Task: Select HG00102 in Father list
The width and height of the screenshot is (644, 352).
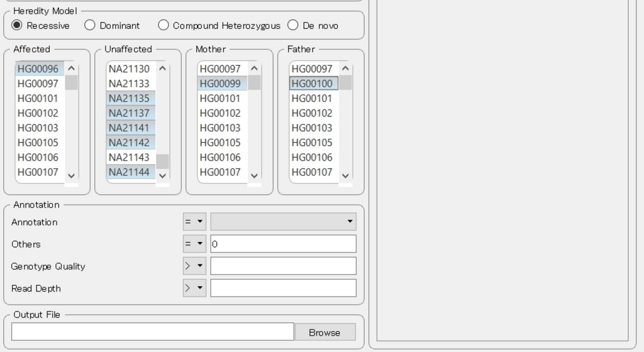Action: [314, 113]
